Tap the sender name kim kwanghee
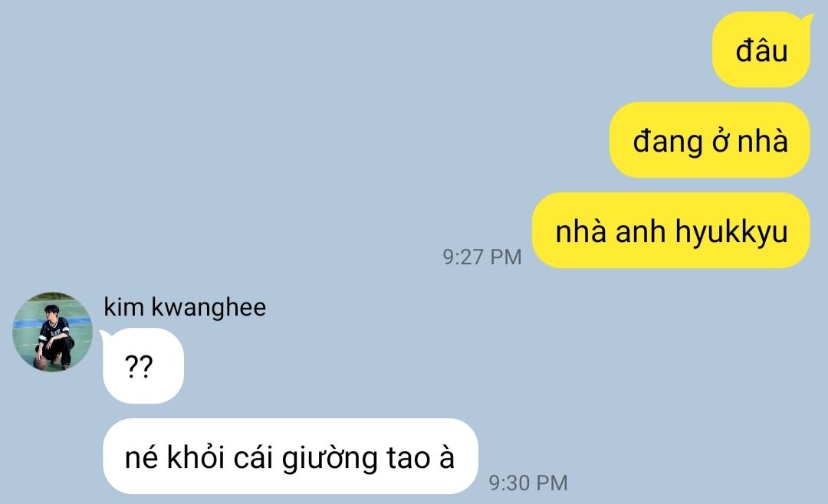 (x=185, y=307)
